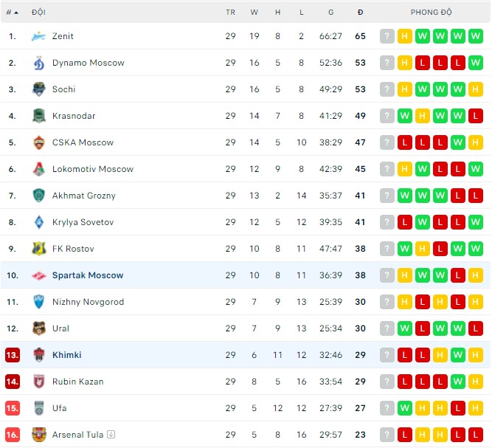Click the Krylya Sovetov logo
The width and height of the screenshot is (492, 448).
39,222
